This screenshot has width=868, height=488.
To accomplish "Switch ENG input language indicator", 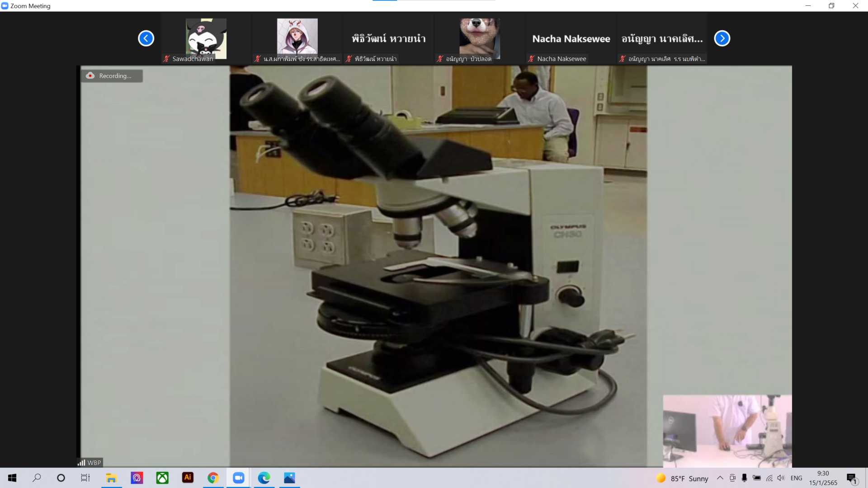I will click(x=796, y=478).
